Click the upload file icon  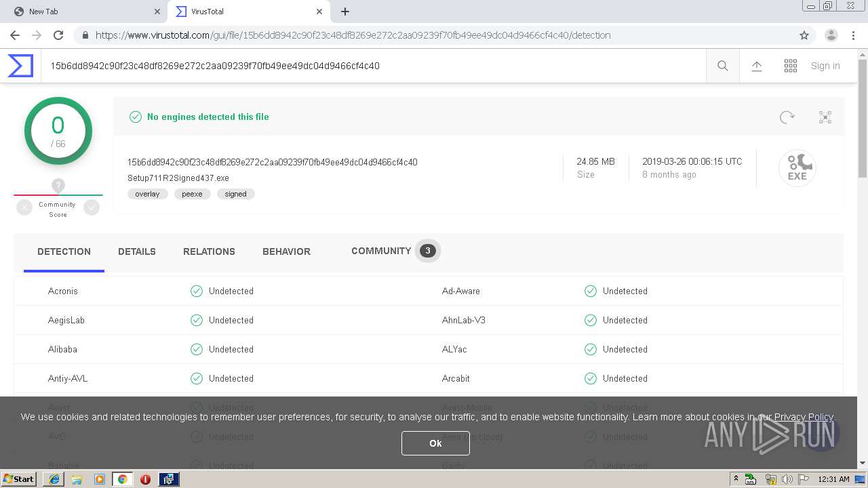(757, 66)
